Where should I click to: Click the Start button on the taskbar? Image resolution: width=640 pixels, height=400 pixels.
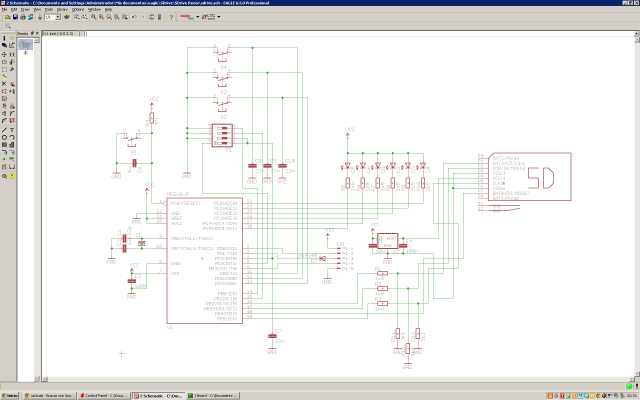[x=9, y=396]
